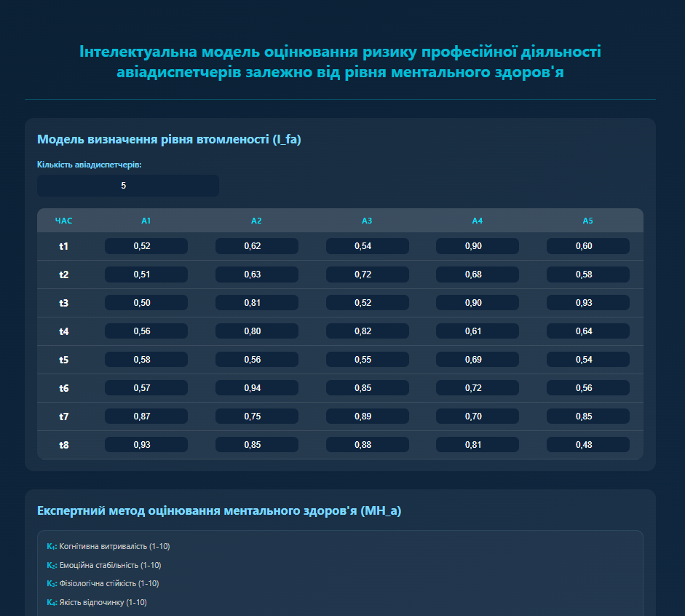Edit the t2 A1 value 0,51

146,275
